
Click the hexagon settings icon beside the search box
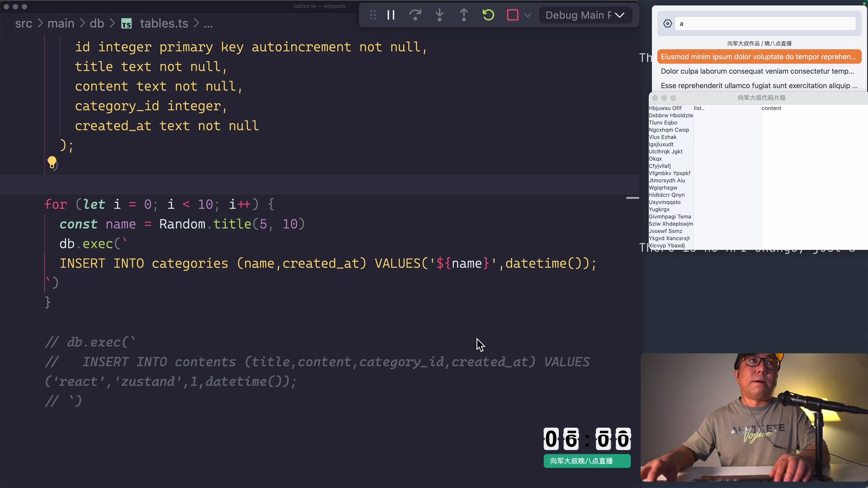coord(668,23)
